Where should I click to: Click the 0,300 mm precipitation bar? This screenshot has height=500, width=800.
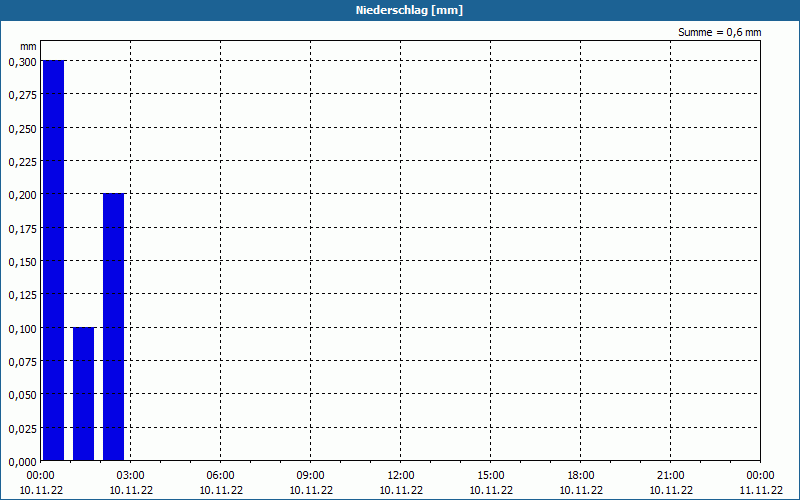(x=53, y=260)
